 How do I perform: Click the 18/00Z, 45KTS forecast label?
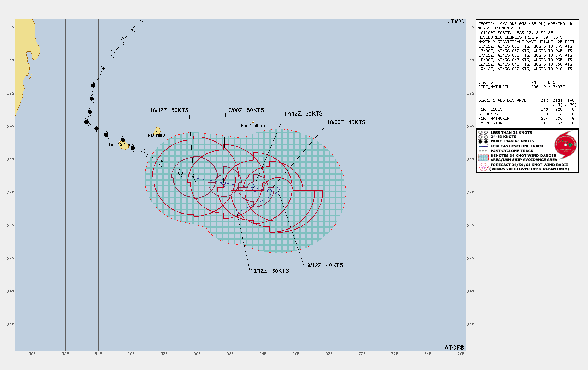[x=346, y=122]
